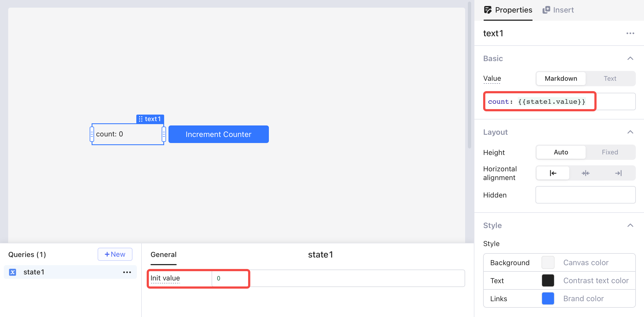Switch to the Insert tab

(x=563, y=10)
